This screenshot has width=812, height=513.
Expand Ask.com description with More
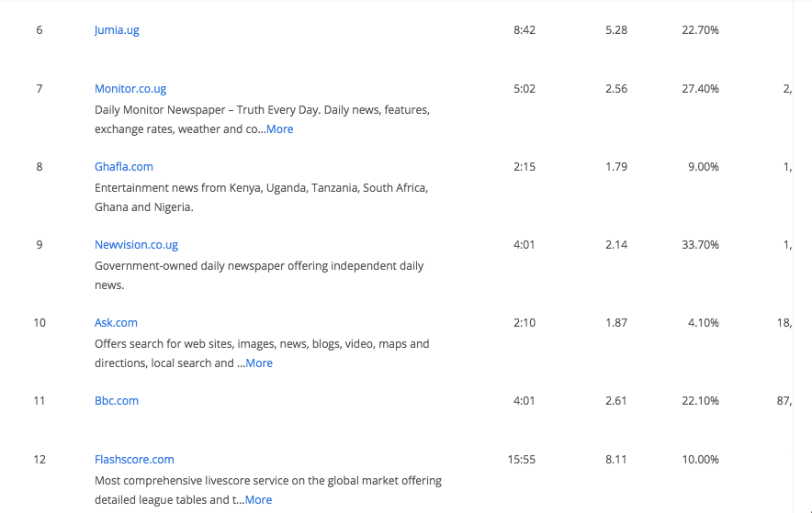(x=259, y=363)
